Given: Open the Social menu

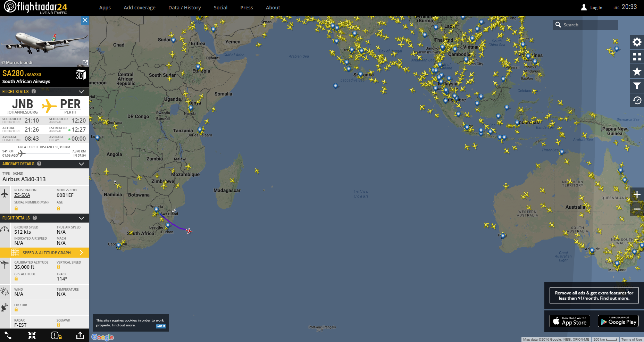Looking at the screenshot, I should pyautogui.click(x=220, y=8).
